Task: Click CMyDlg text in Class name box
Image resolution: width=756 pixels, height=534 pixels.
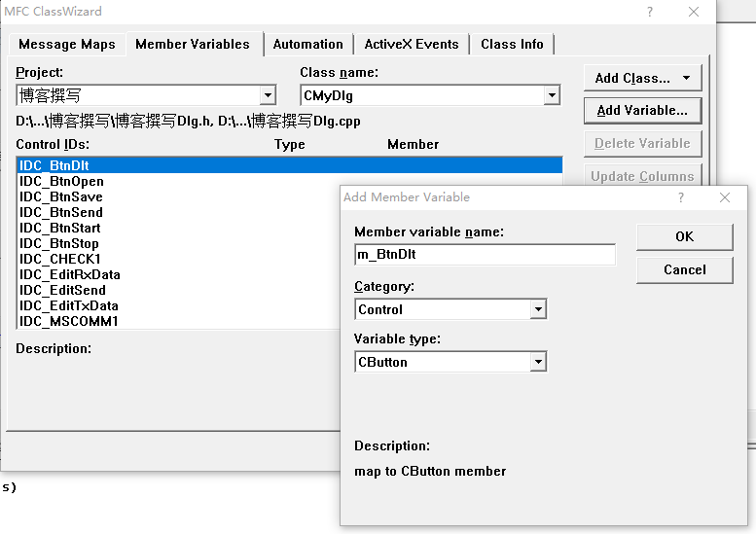Action: coord(328,95)
